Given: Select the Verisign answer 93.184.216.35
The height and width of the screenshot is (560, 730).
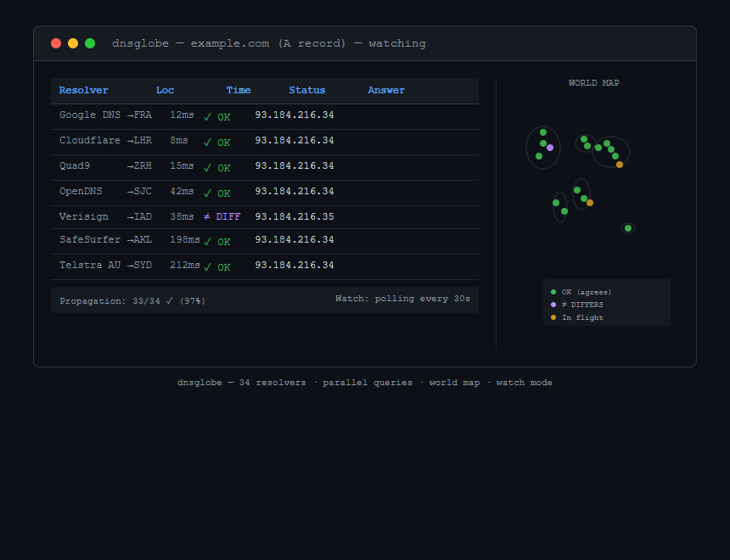Looking at the screenshot, I should [295, 216].
